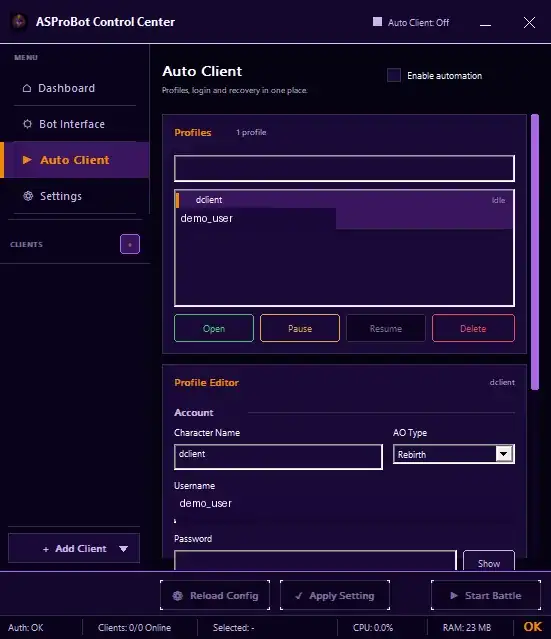Pause the selected profile

click(300, 328)
